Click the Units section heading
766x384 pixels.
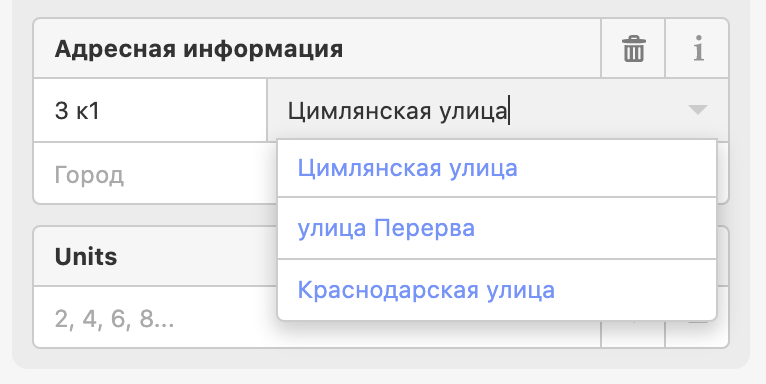point(86,256)
